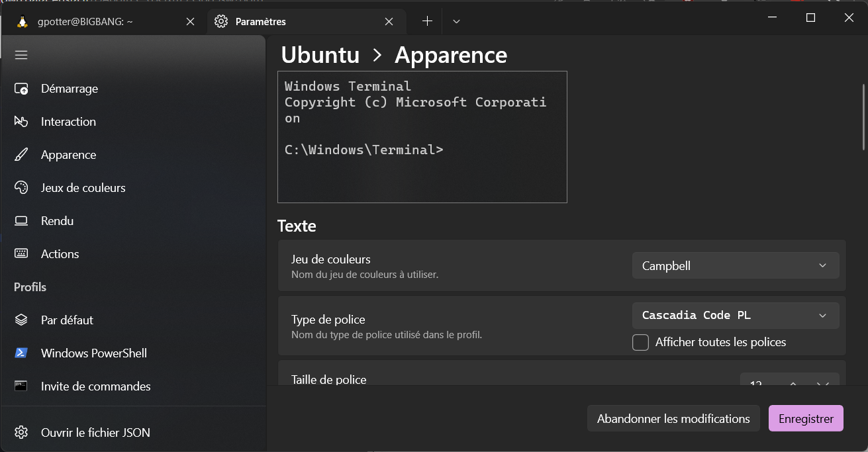Open the Actions keyboard settings
This screenshot has width=868, height=452.
coord(133,254)
